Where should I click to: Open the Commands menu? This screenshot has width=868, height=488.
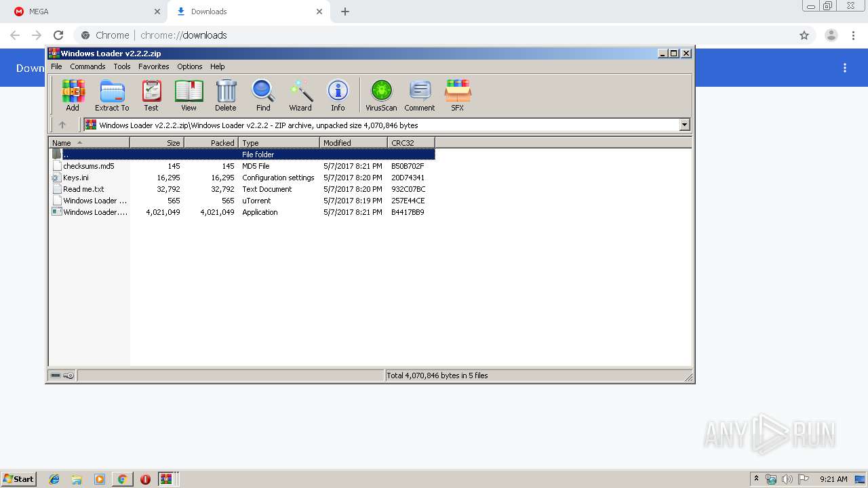[x=87, y=66]
